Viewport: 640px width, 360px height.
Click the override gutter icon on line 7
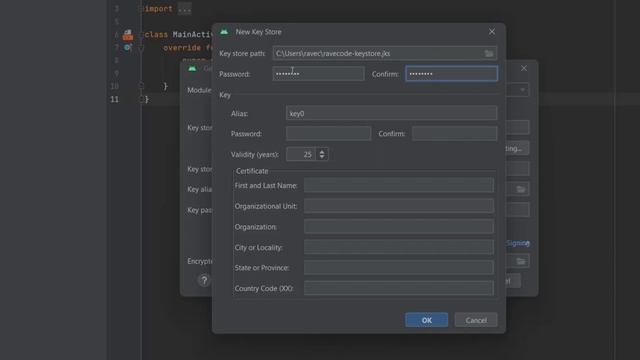[x=127, y=48]
